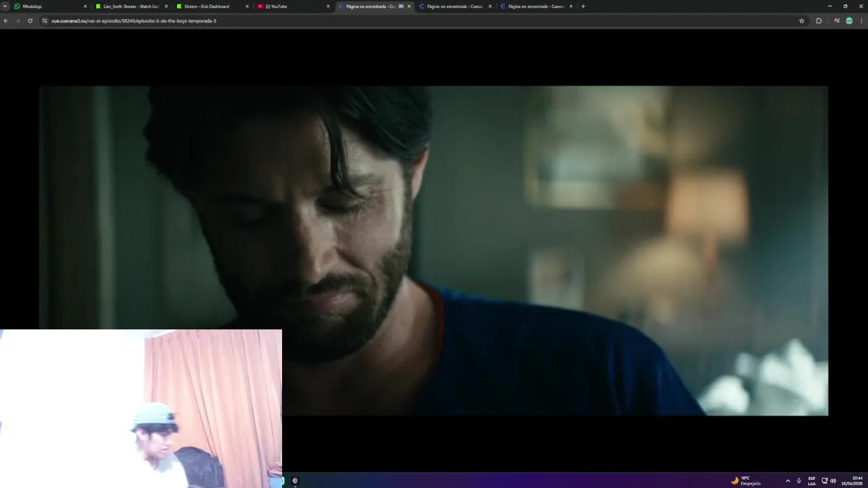Screen dimensions: 868x488
Task: Open a new browser tab
Action: pyautogui.click(x=583, y=6)
